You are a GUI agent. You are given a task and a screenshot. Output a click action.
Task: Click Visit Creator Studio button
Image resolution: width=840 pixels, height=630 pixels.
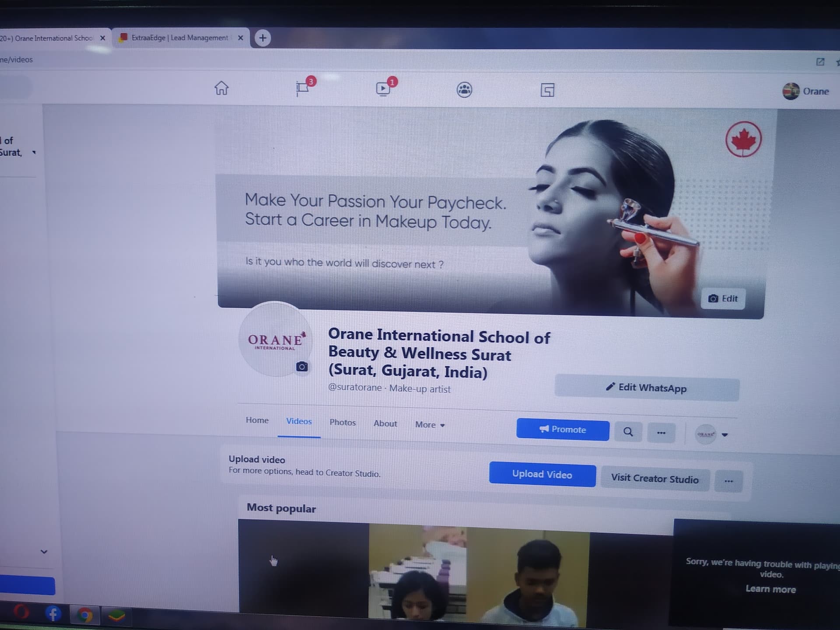click(654, 479)
